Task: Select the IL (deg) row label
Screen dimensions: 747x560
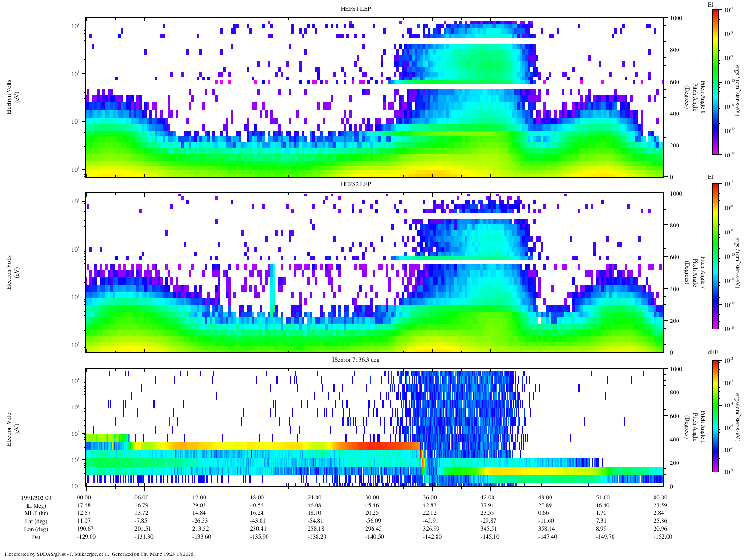Action: 36,506
